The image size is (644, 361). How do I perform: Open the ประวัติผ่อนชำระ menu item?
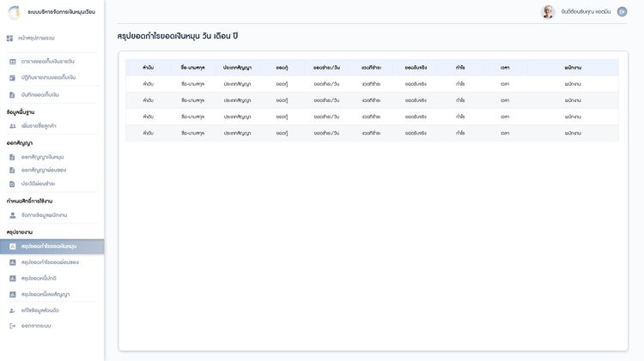(x=38, y=184)
